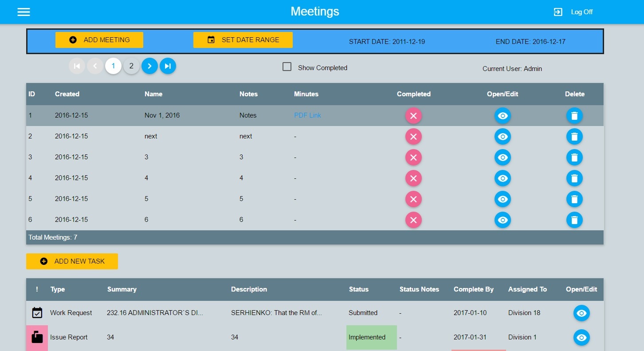The image size is (644, 351).
Task: Jump to the last meetings page
Action: 168,66
